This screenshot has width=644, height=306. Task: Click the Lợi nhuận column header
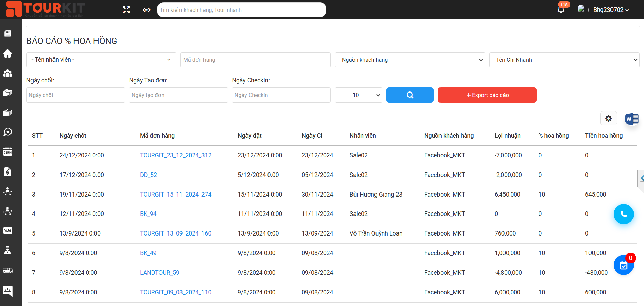508,136
